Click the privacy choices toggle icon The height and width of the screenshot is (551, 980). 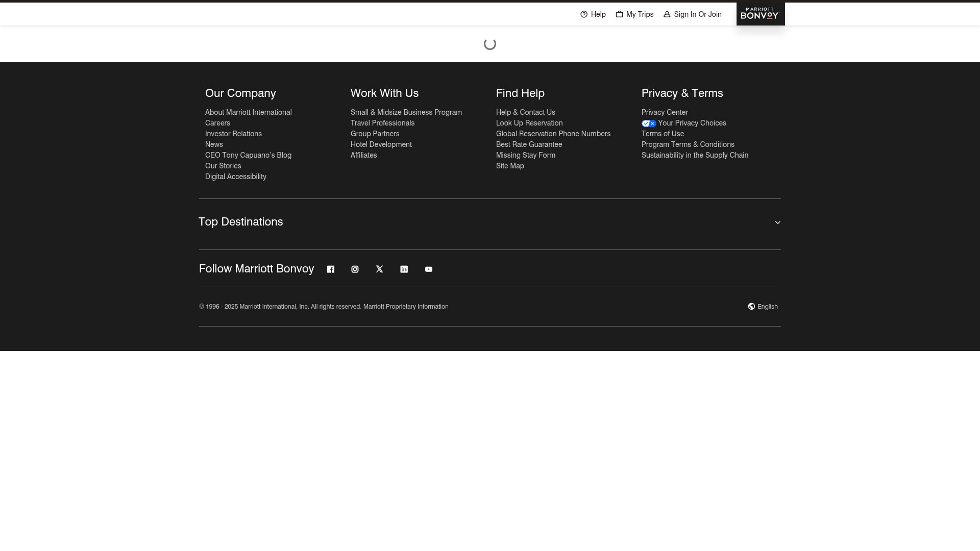[x=649, y=123]
